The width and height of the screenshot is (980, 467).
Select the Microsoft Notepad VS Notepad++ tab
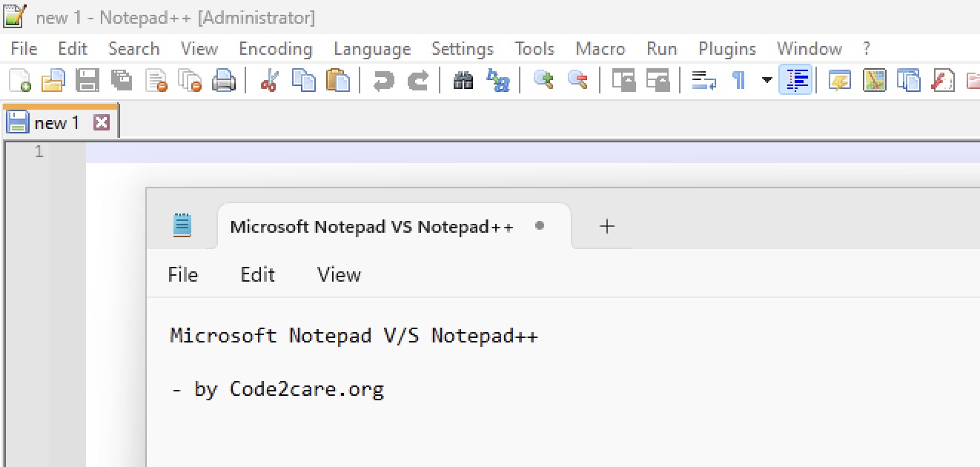pyautogui.click(x=371, y=226)
